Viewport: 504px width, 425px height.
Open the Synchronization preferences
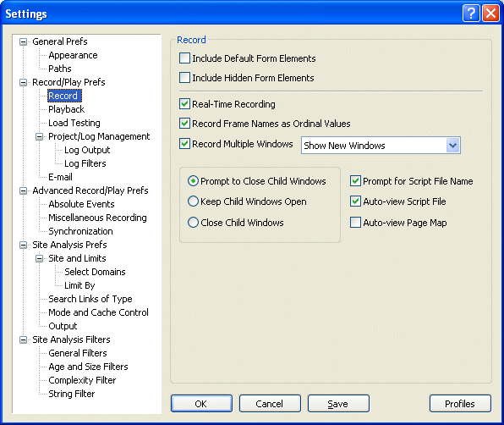point(80,231)
